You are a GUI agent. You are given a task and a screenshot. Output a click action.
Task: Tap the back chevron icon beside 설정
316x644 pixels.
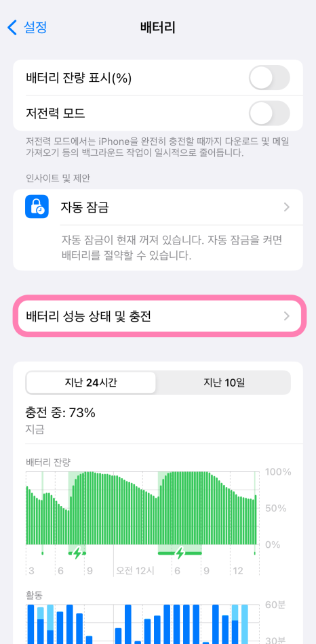[x=12, y=28]
